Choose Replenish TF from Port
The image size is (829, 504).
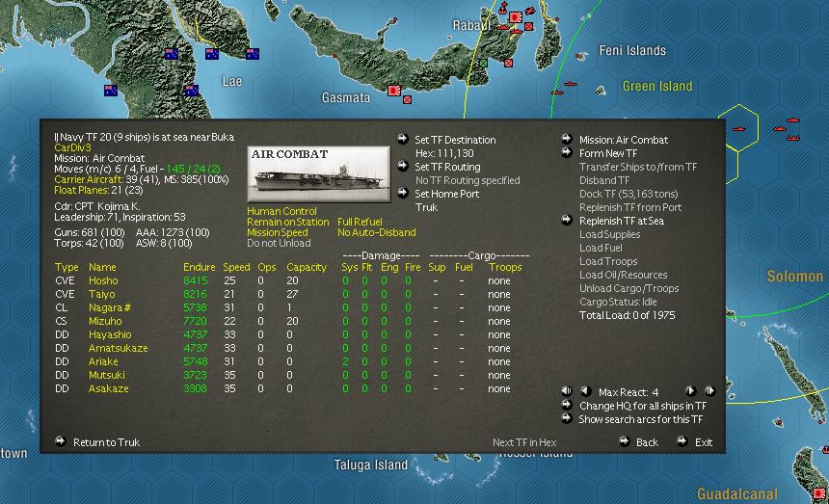[630, 207]
